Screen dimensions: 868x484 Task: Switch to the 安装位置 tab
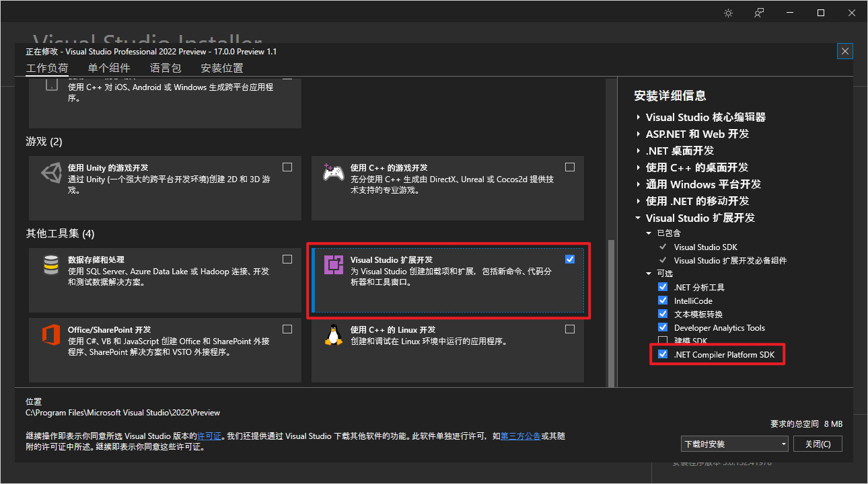pyautogui.click(x=222, y=68)
